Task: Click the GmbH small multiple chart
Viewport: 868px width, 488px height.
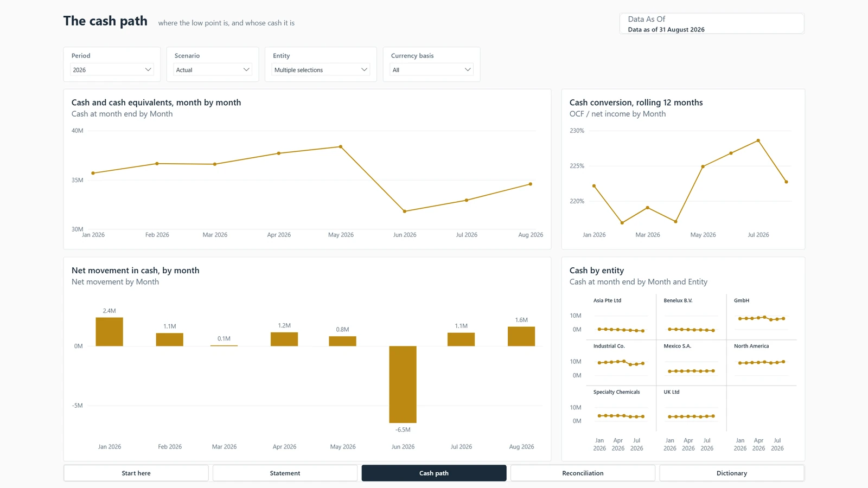Action: [761, 317]
